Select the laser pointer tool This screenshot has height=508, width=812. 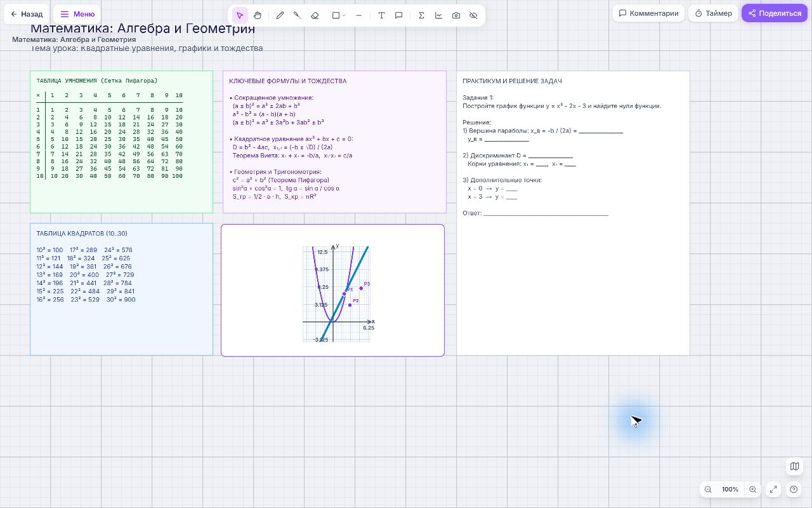point(297,15)
